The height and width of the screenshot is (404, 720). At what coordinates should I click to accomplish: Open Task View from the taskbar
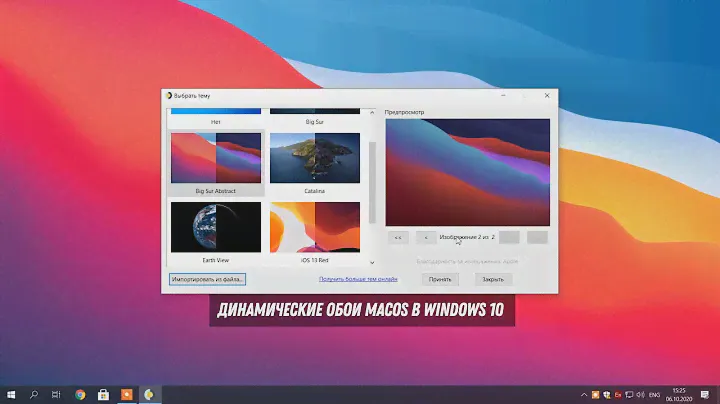pyautogui.click(x=57, y=394)
